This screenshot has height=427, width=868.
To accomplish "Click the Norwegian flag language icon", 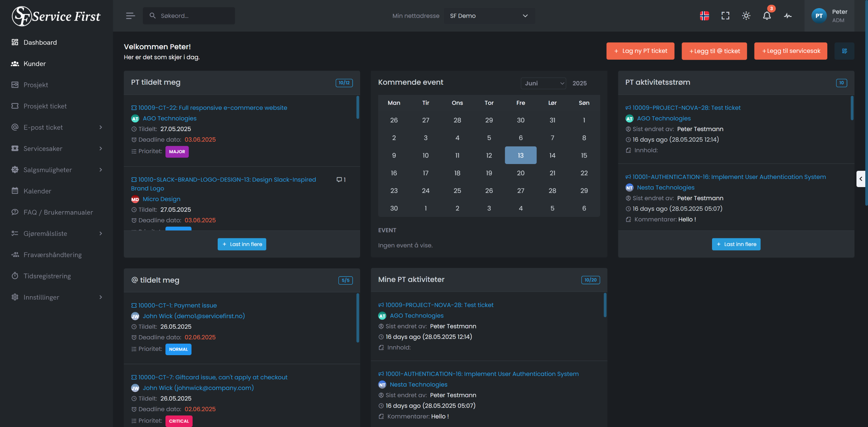I will (x=704, y=16).
